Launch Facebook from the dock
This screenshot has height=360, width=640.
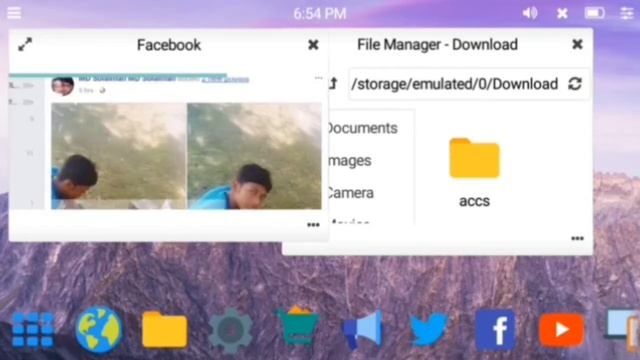coord(495,330)
